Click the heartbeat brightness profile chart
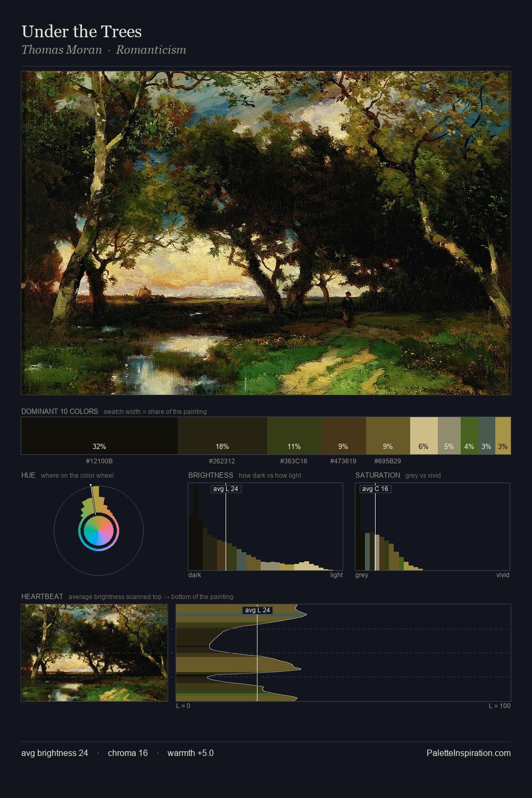 coord(343,653)
